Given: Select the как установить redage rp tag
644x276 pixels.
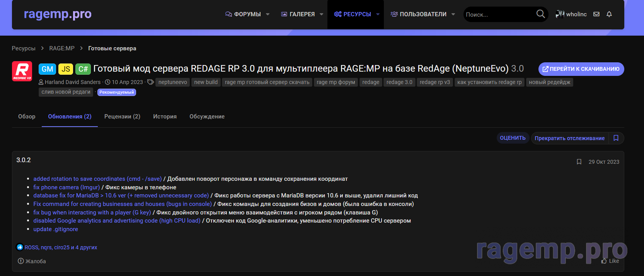Looking at the screenshot, I should pyautogui.click(x=489, y=82).
